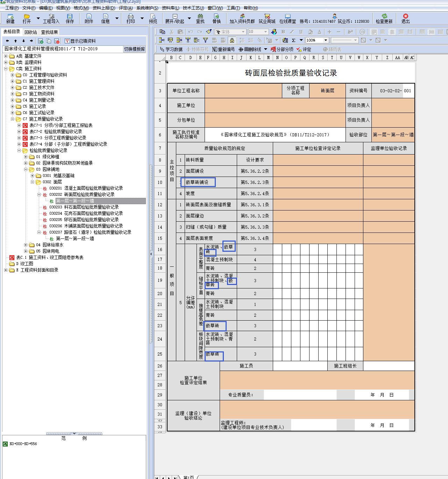
Task: Click the 画删除线 button
Action: point(250,49)
